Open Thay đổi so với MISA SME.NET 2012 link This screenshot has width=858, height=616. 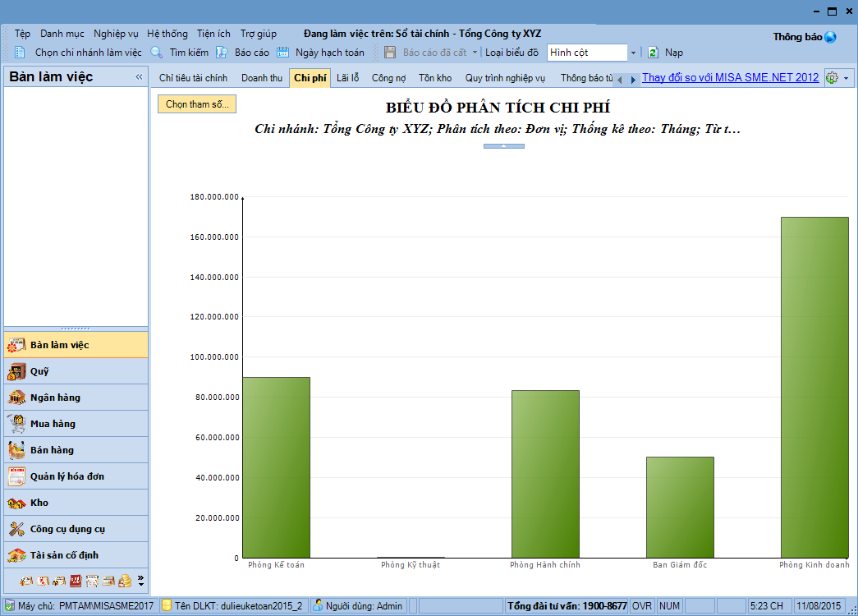pos(730,78)
